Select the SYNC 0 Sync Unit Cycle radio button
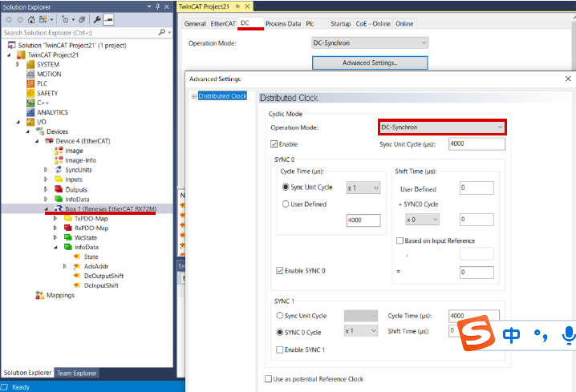Viewport: 576px width, 392px height. [286, 187]
